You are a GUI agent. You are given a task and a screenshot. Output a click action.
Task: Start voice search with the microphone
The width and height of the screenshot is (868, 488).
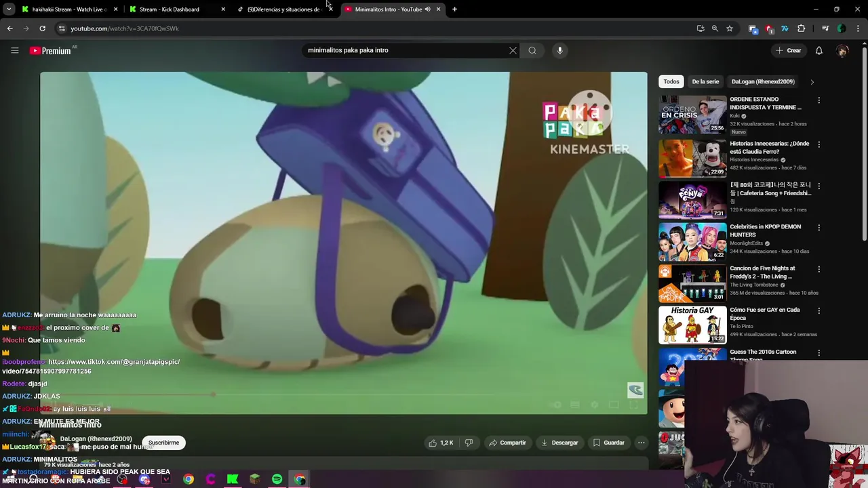point(559,50)
